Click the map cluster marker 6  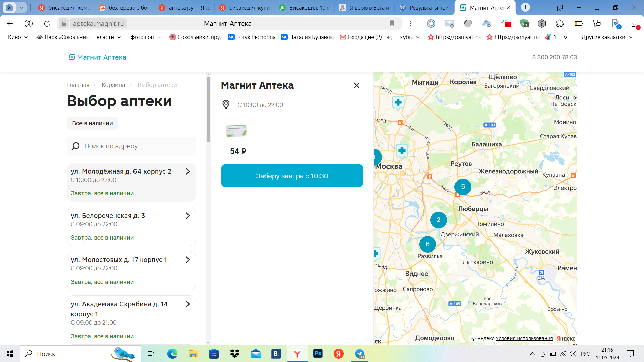[428, 244]
